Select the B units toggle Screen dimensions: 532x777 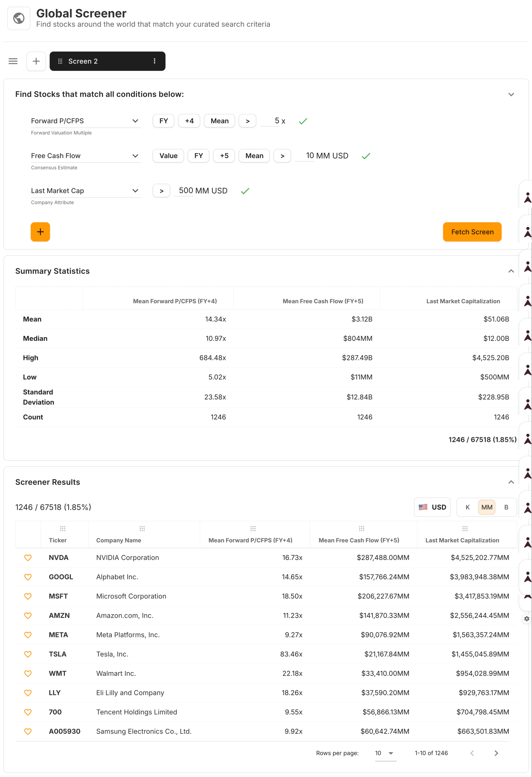506,507
